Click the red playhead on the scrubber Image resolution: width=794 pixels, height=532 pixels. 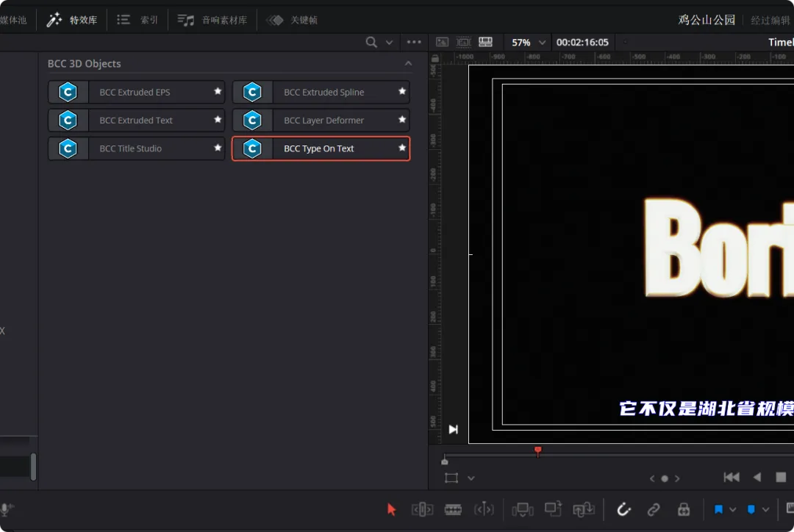tap(537, 450)
